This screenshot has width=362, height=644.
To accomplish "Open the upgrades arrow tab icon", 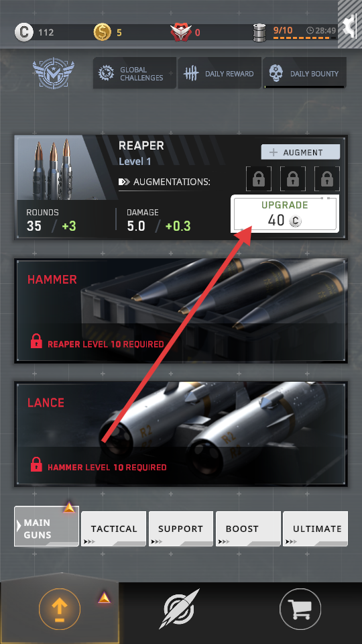I will [60, 608].
